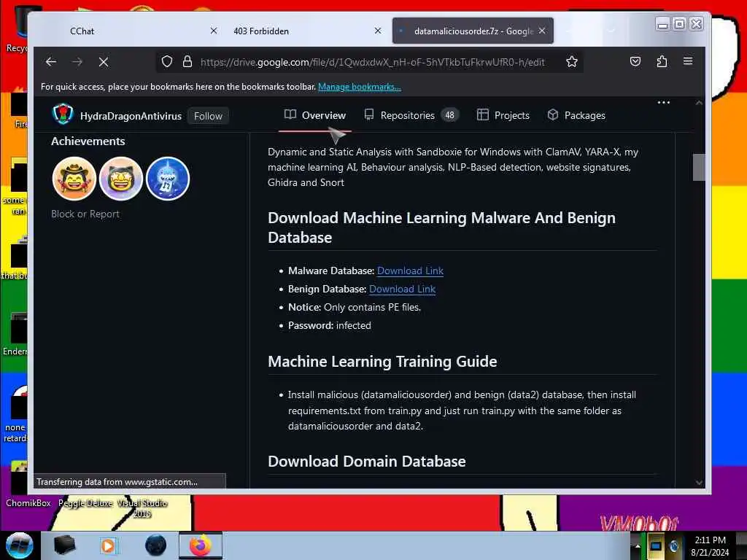747x560 pixels.
Task: Follow the HydraDragonAntivirus account
Action: (208, 116)
